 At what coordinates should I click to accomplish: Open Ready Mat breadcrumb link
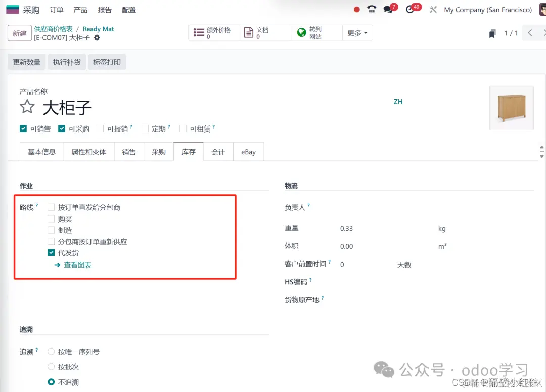pos(98,29)
